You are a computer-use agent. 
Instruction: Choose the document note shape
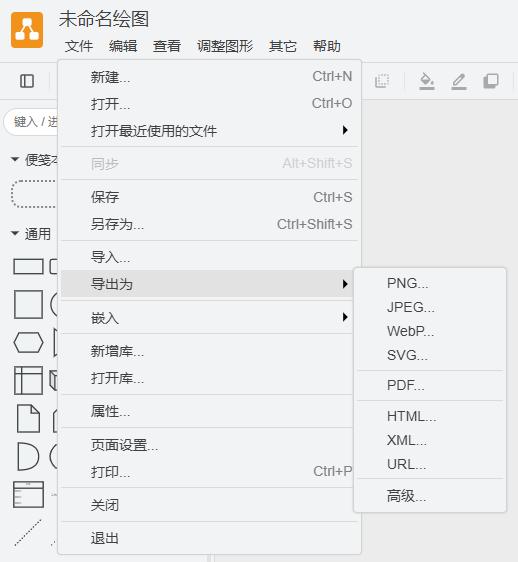[29, 418]
